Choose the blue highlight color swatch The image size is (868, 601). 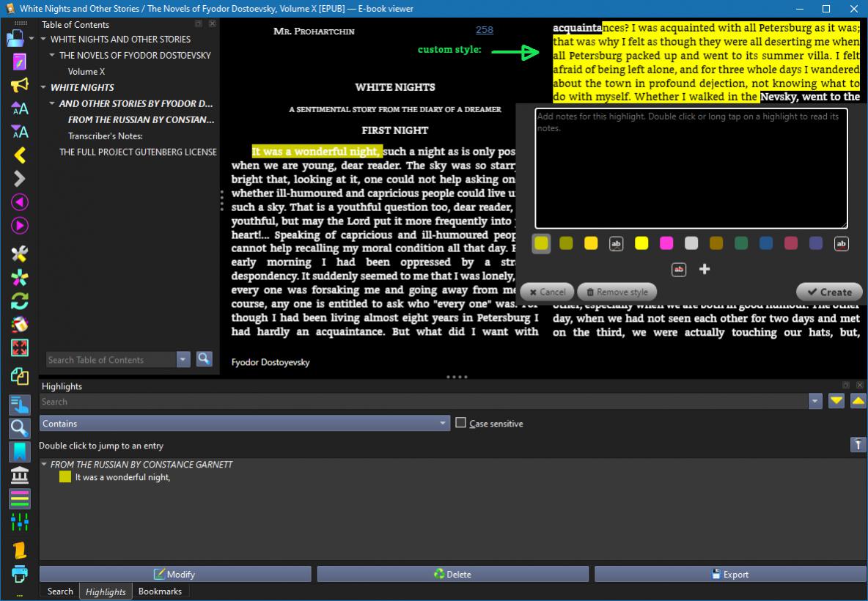766,243
